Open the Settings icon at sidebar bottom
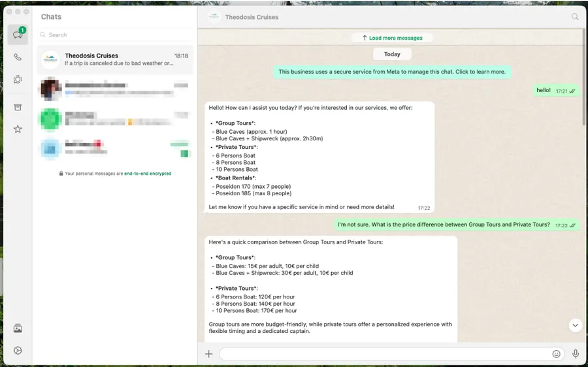The width and height of the screenshot is (588, 367). coord(18,351)
